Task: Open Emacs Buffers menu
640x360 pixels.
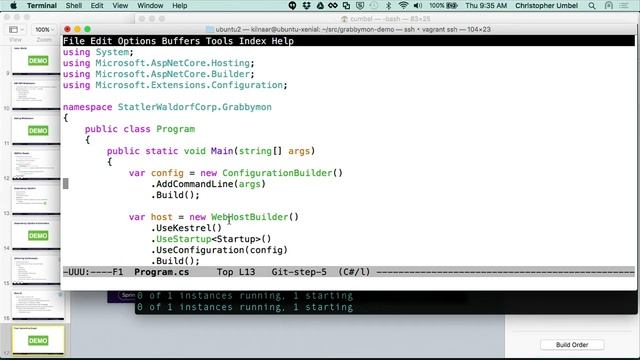Action: 181,41
